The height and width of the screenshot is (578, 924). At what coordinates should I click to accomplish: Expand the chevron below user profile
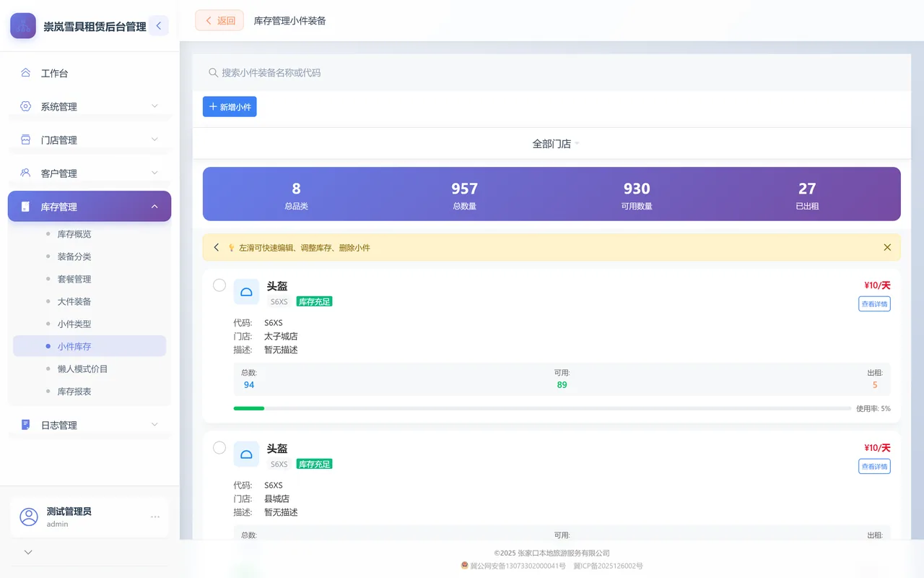(28, 552)
